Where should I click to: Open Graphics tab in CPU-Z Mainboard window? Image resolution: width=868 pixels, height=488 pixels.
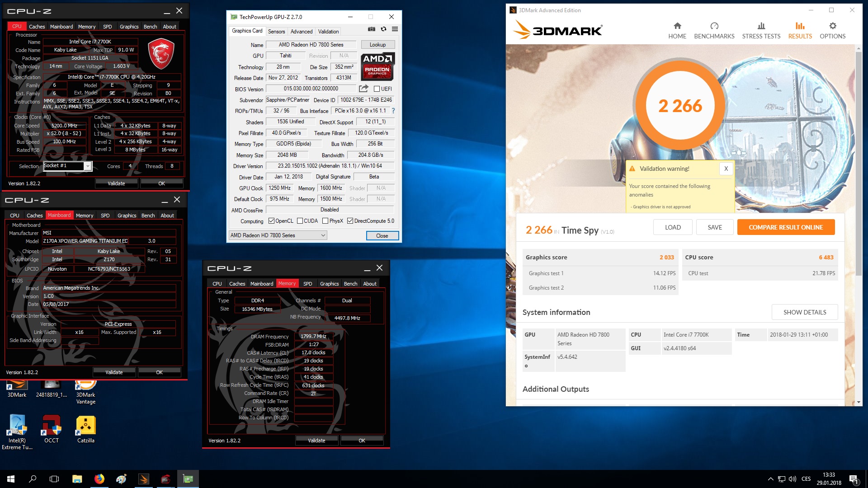pyautogui.click(x=127, y=216)
